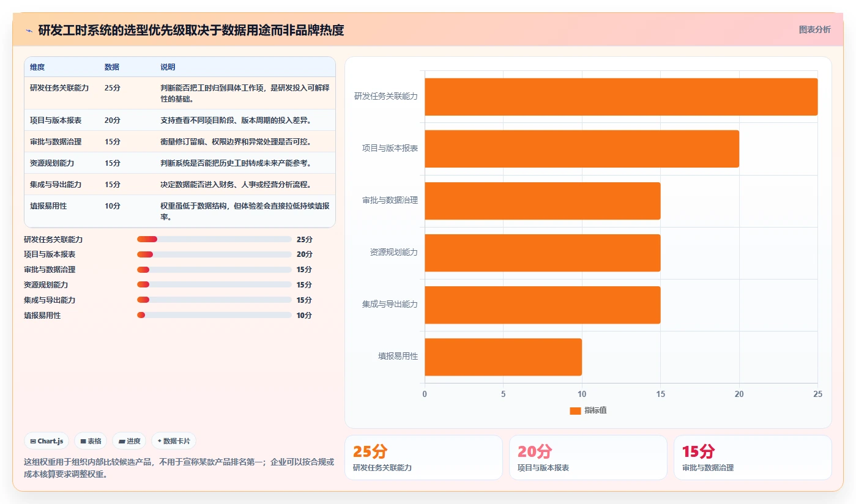
Task: Open the 20分 项目与版本报表 data card
Action: click(x=588, y=458)
